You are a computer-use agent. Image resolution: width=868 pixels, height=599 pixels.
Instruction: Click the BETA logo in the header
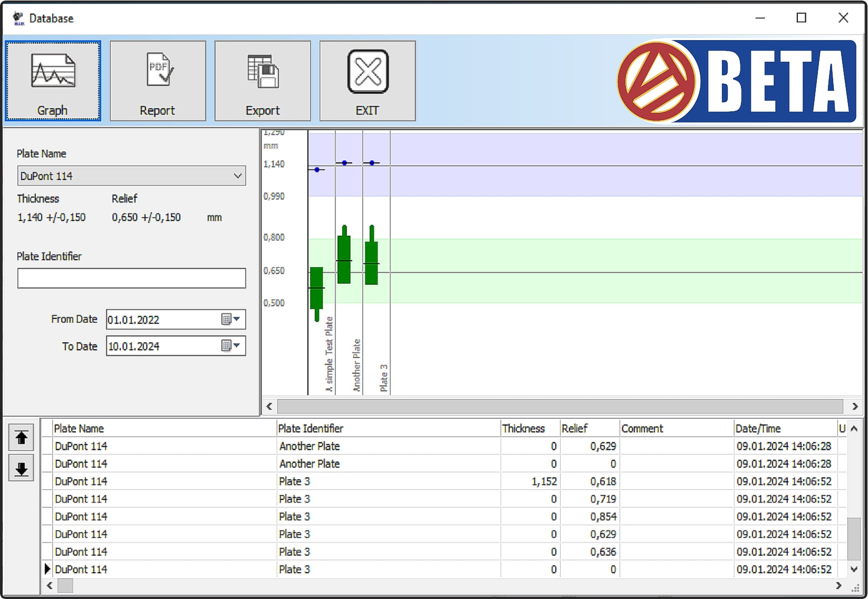point(735,81)
